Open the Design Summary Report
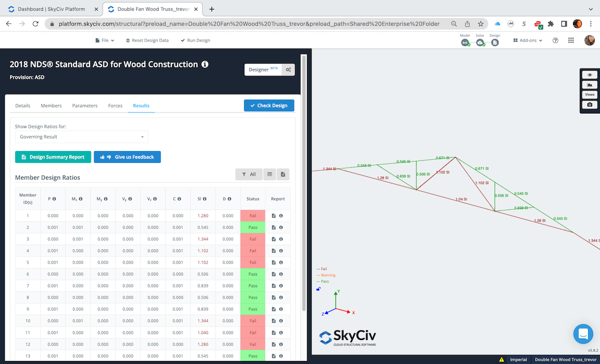Screen dimensions: 600x364 point(53,157)
